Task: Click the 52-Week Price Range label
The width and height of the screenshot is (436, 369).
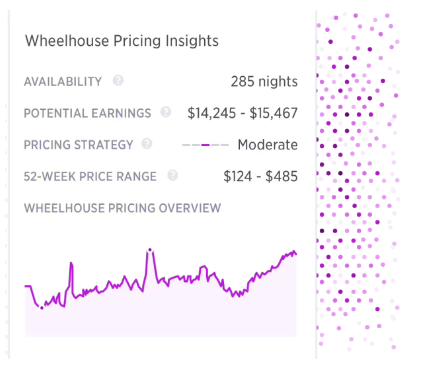Action: pyautogui.click(x=90, y=176)
